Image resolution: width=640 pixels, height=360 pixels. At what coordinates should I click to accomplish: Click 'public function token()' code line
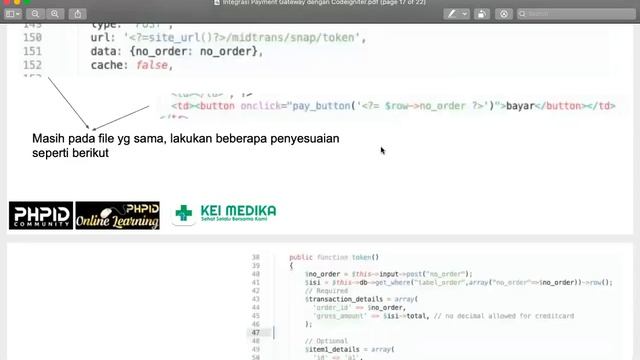(334, 257)
